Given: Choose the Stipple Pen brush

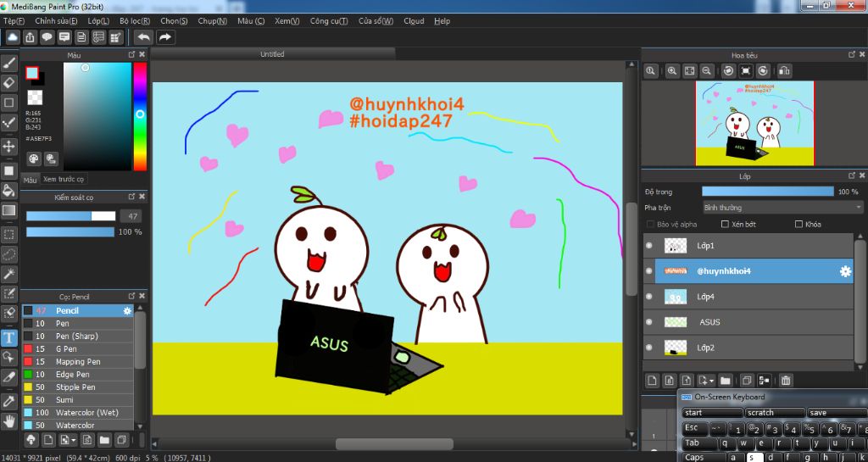Looking at the screenshot, I should coord(77,387).
